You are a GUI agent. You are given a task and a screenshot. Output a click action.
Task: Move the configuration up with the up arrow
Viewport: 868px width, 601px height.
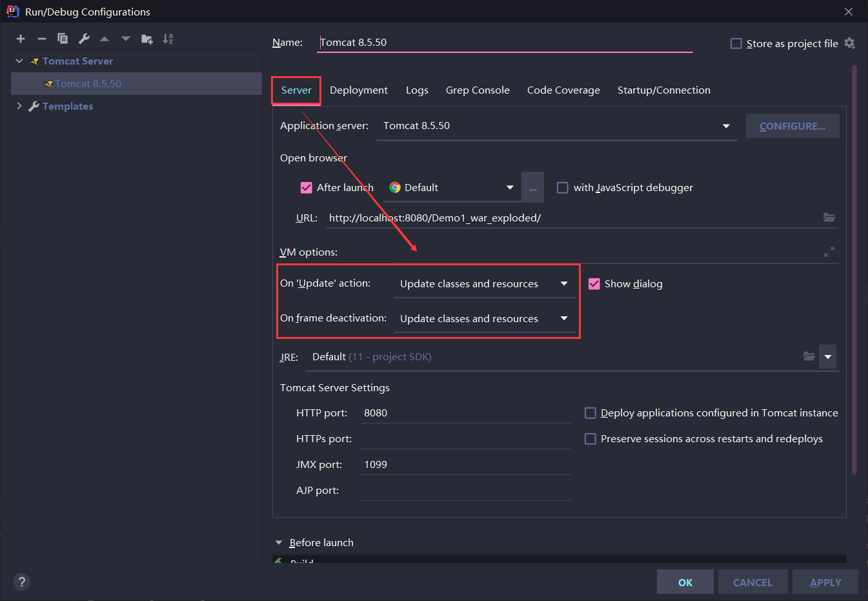point(105,39)
